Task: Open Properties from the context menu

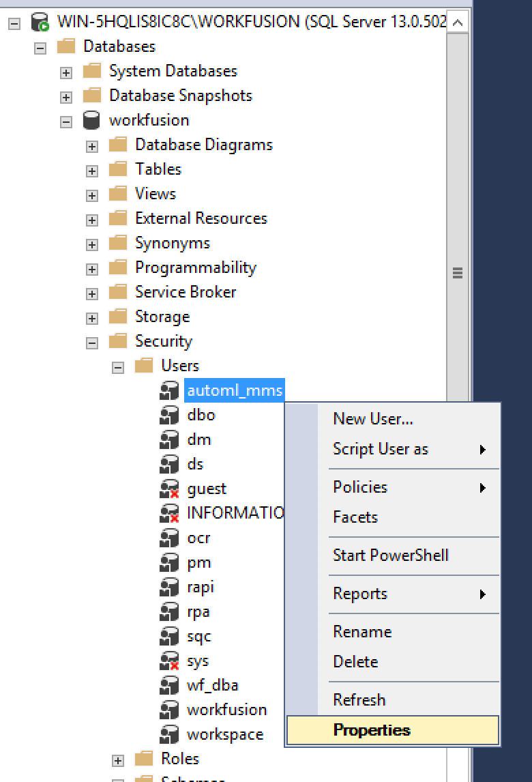Action: point(393,730)
